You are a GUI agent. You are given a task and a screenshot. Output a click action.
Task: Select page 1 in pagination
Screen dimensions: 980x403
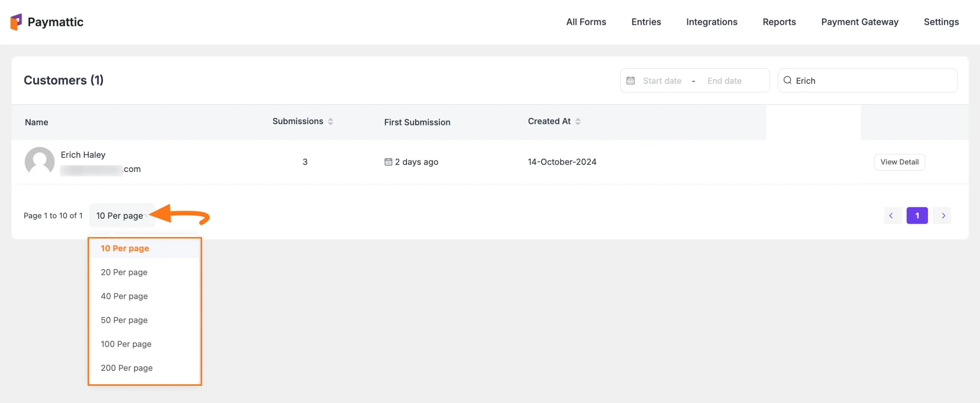coord(917,215)
